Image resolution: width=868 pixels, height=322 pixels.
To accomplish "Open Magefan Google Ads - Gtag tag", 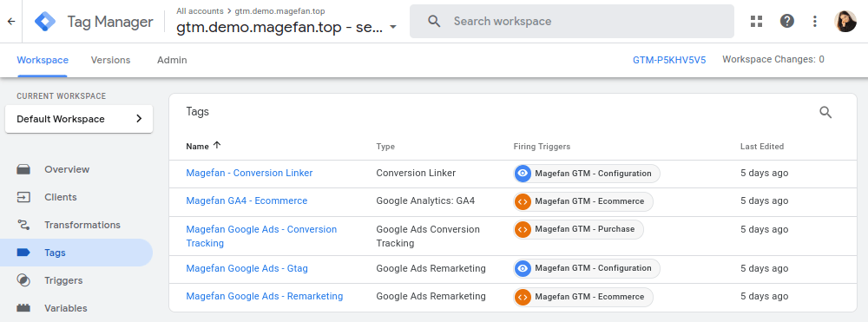I will pos(247,268).
